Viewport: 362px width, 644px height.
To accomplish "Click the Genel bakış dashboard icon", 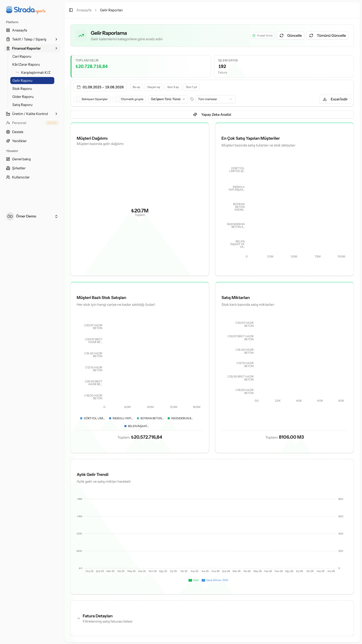I will [x=8, y=159].
